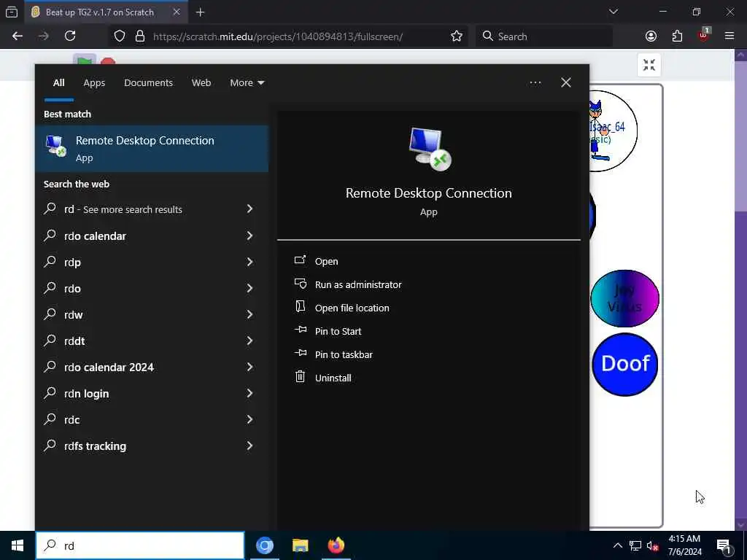Click Open for Remote Desktop Connection
Image resolution: width=747 pixels, height=560 pixels.
click(x=326, y=262)
